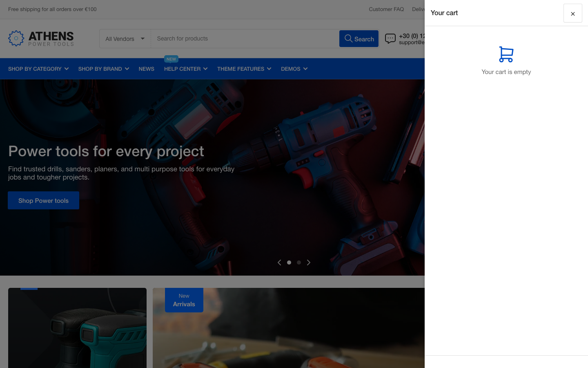Go to the next hero slide
588x368 pixels.
coord(309,263)
